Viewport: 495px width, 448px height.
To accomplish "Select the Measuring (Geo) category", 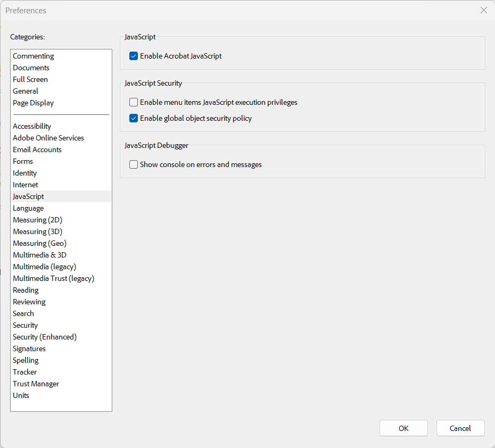I will tap(39, 243).
